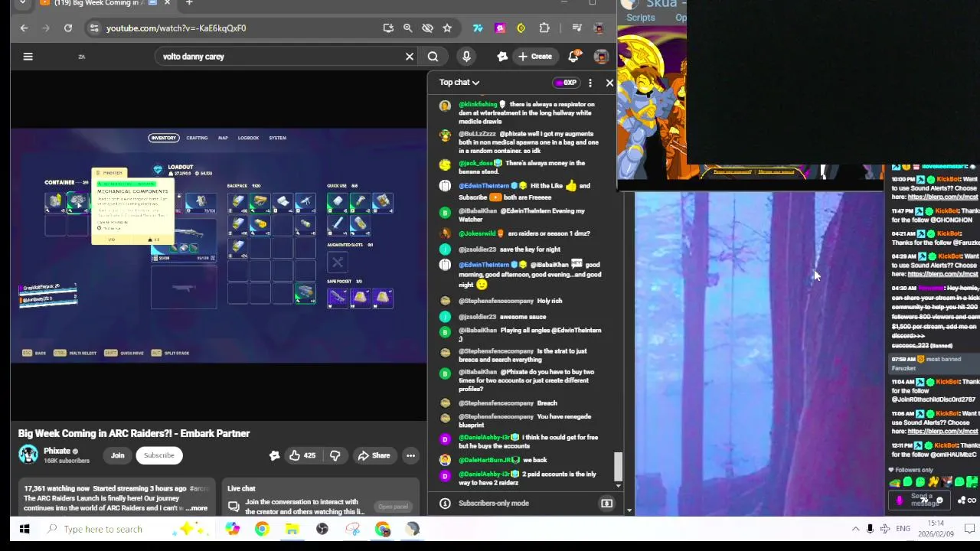Image resolution: width=980 pixels, height=551 pixels.
Task: Clear the YouTube search text
Action: [410, 56]
